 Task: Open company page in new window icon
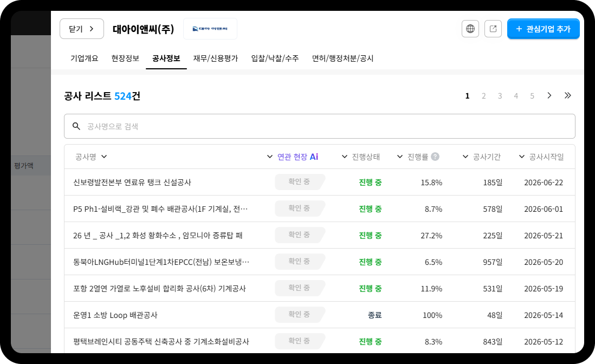(493, 29)
